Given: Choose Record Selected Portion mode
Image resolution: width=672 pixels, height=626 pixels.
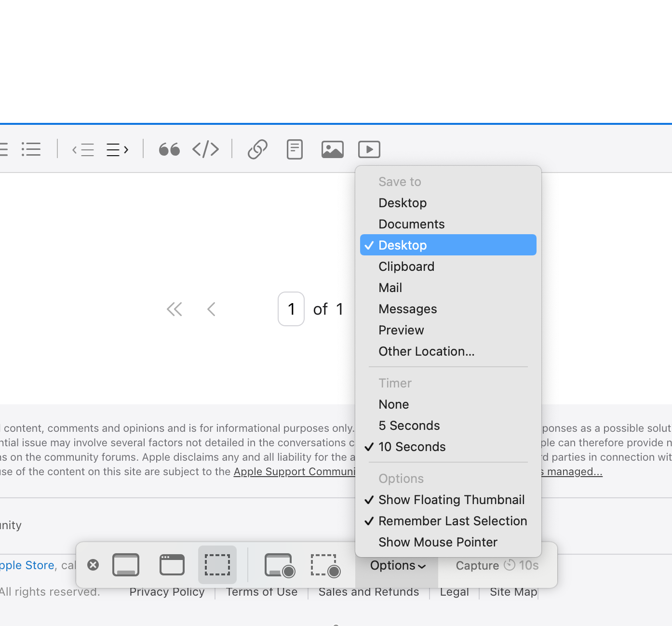Looking at the screenshot, I should click(x=326, y=565).
